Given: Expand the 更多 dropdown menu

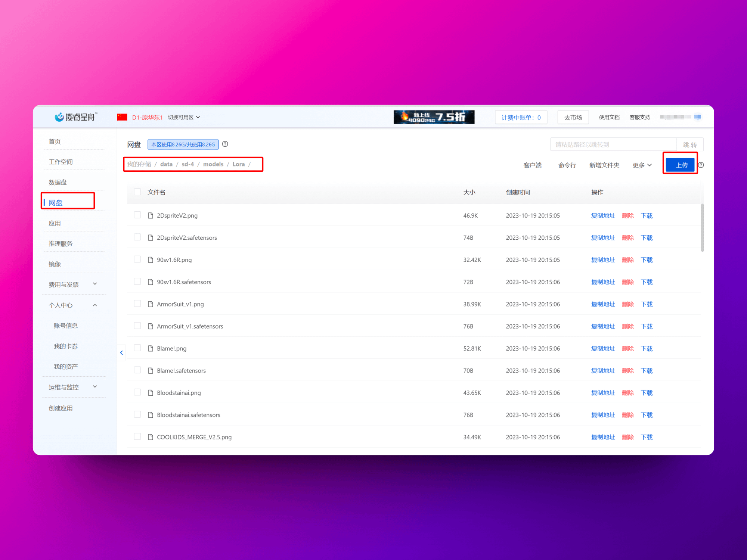Looking at the screenshot, I should coord(642,165).
